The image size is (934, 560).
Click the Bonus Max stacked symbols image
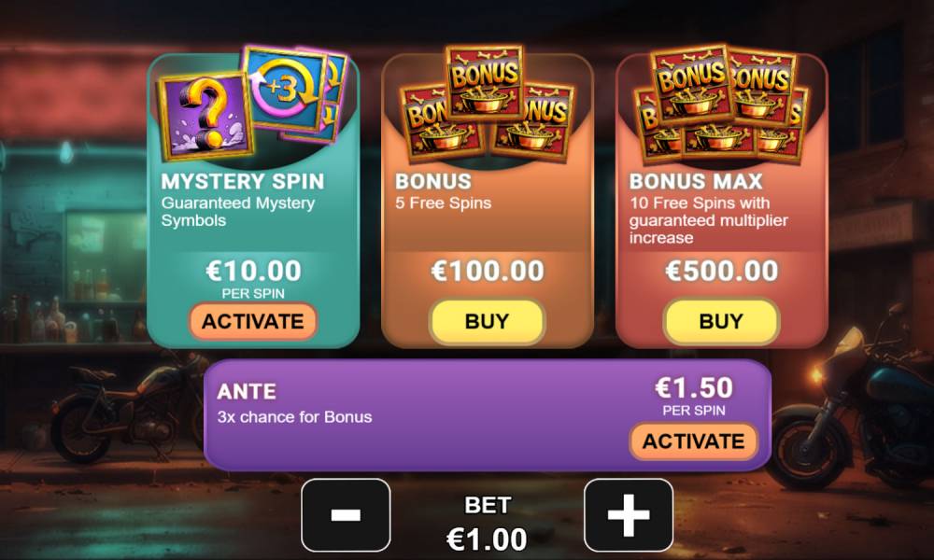(722, 105)
